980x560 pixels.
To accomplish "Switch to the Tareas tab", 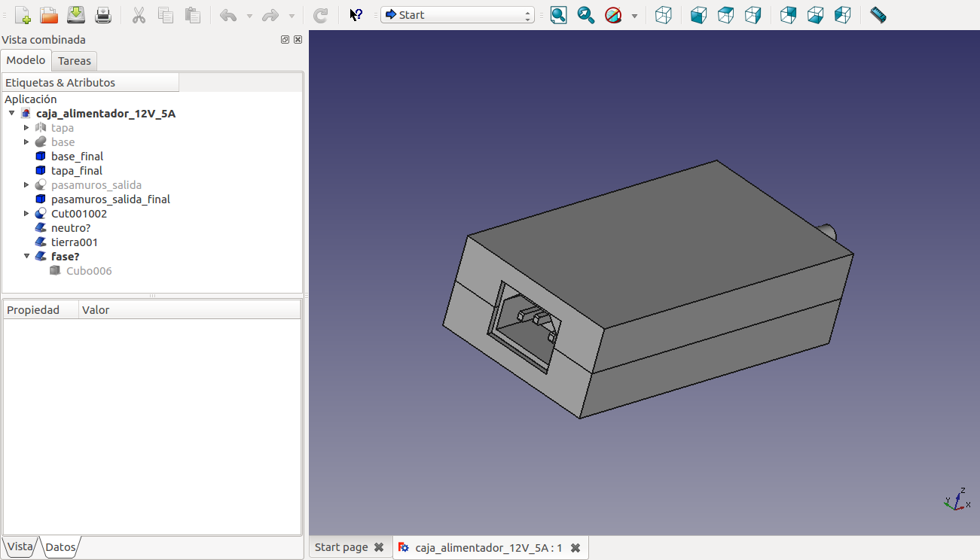I will [74, 61].
